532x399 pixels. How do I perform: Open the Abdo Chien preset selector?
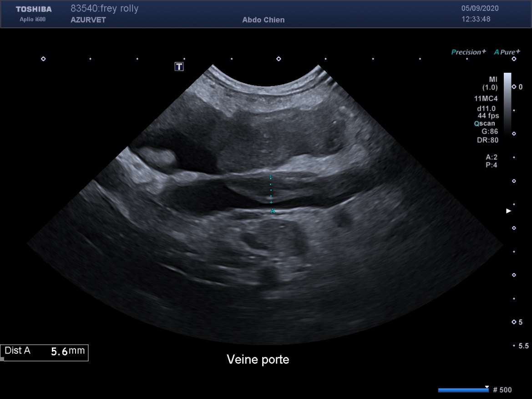pyautogui.click(x=263, y=20)
